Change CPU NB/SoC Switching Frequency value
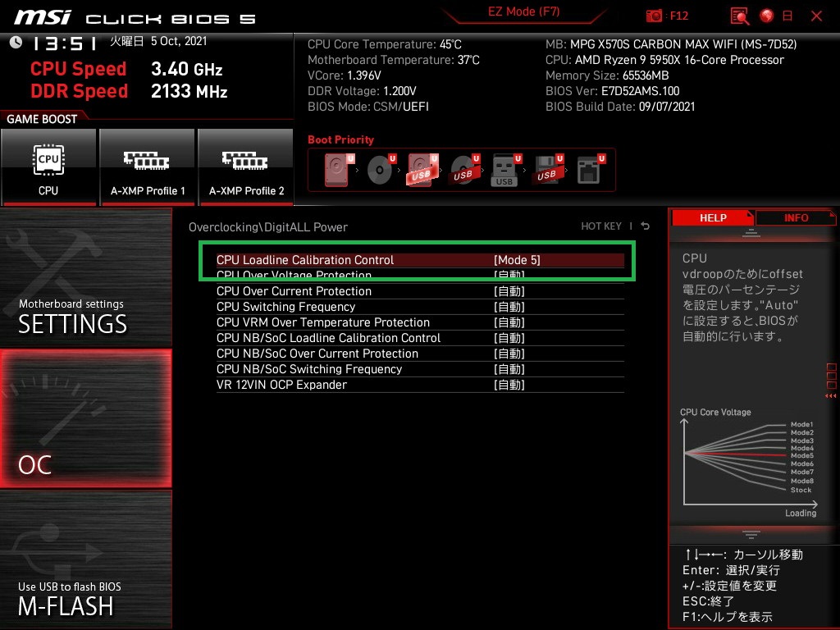840x630 pixels. (x=509, y=368)
